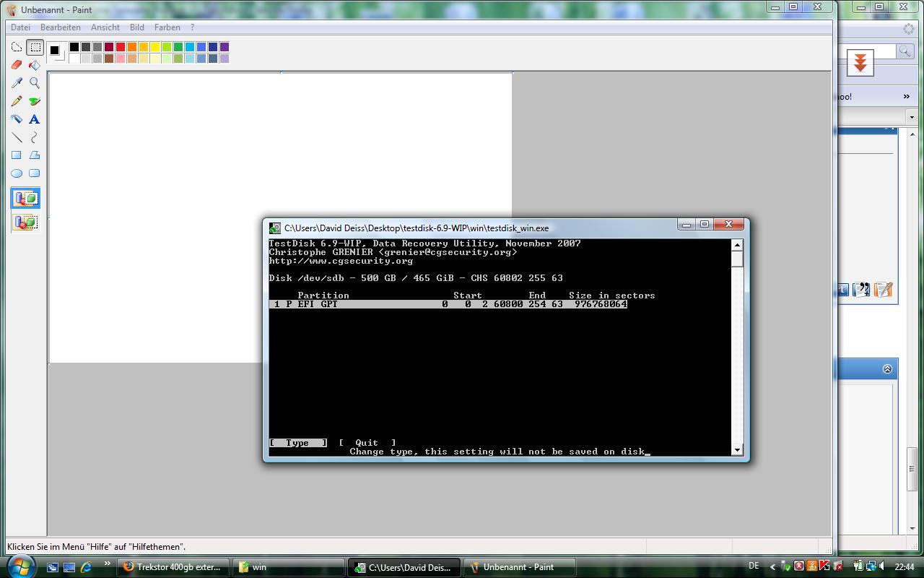Show hidden system tray icons arrow

coord(773,567)
